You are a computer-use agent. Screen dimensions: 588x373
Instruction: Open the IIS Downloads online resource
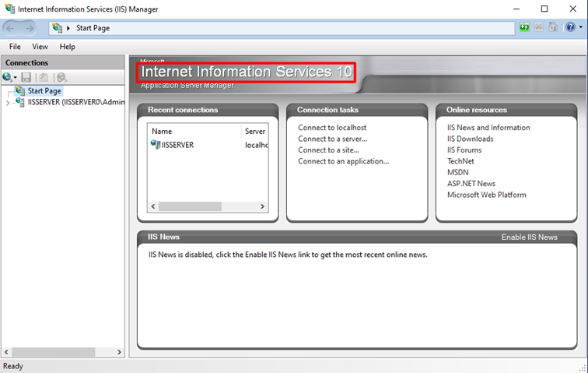click(x=470, y=139)
